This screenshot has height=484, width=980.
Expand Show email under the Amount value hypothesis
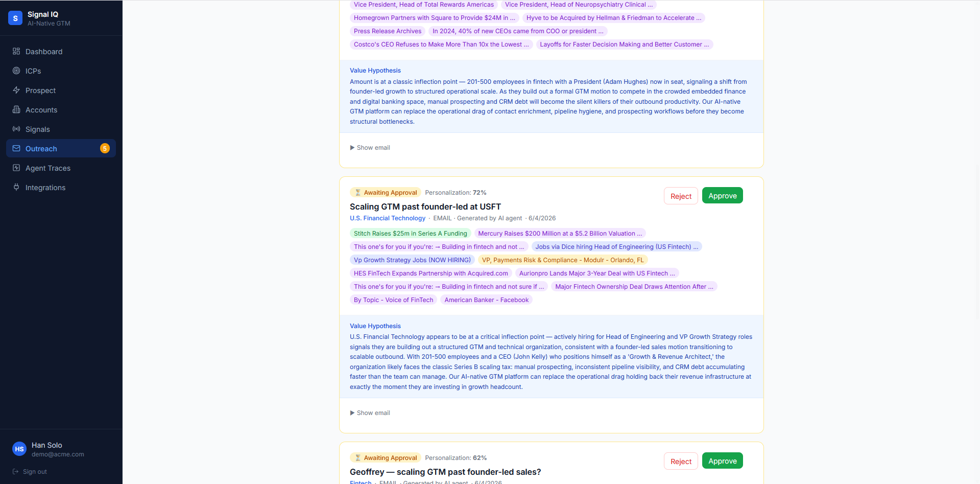(370, 148)
